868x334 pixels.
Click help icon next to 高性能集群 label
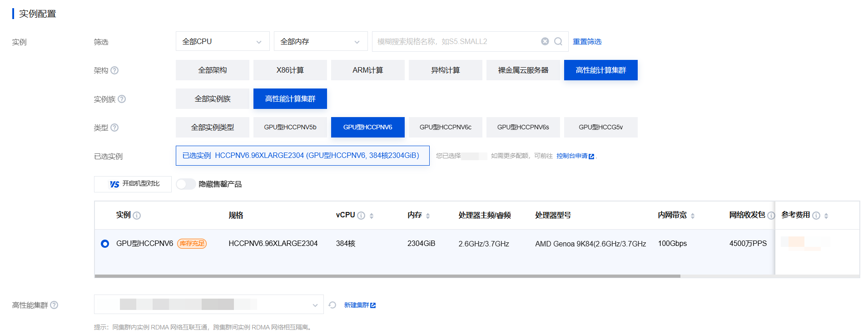pyautogui.click(x=54, y=305)
